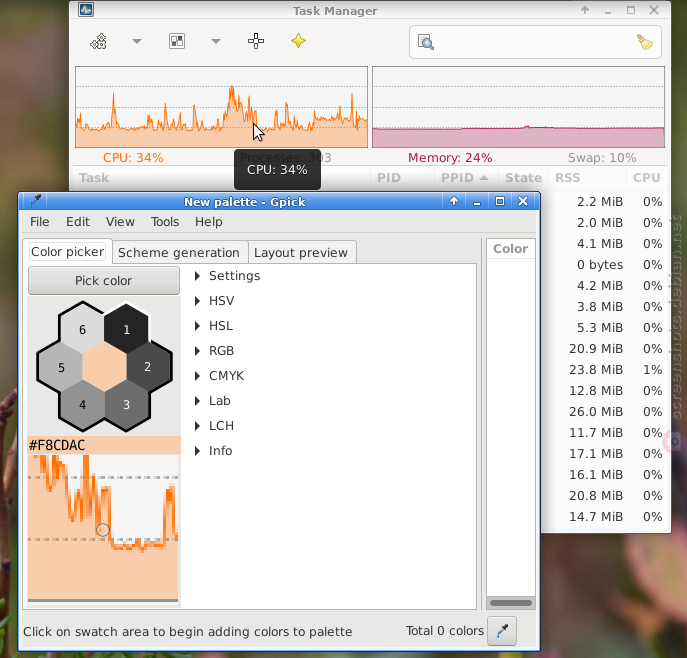Click eyedropper pick button in Gpick status bar

click(x=502, y=631)
